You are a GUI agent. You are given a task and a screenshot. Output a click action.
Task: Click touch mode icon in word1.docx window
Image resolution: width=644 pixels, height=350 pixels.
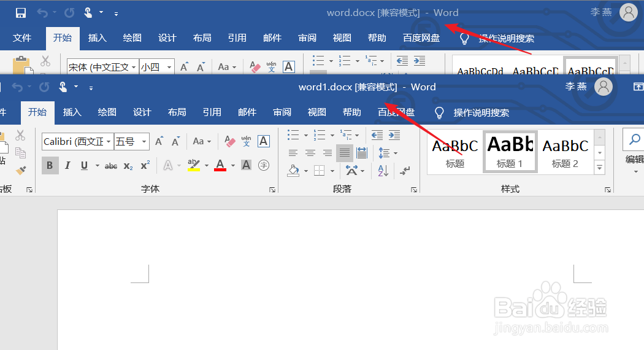pos(63,87)
